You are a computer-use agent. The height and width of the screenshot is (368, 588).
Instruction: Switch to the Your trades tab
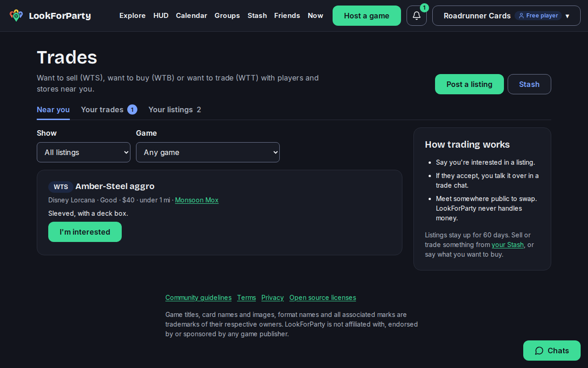coord(109,109)
